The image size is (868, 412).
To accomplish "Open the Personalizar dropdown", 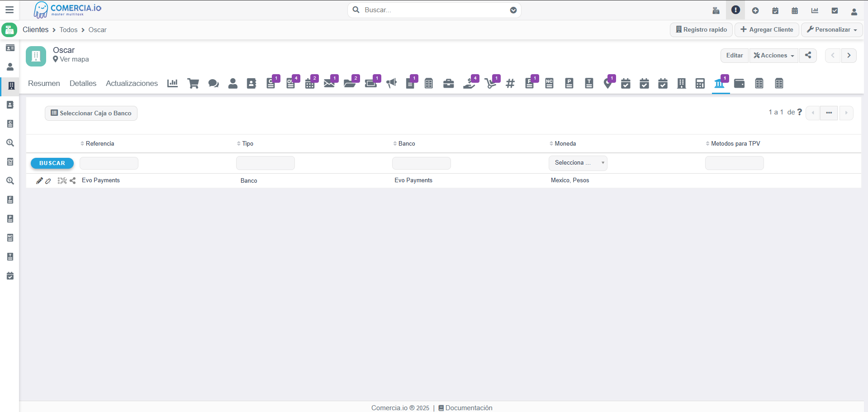I will [832, 29].
